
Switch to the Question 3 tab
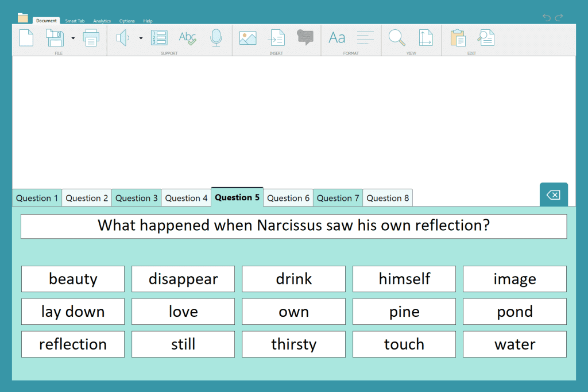[137, 198]
